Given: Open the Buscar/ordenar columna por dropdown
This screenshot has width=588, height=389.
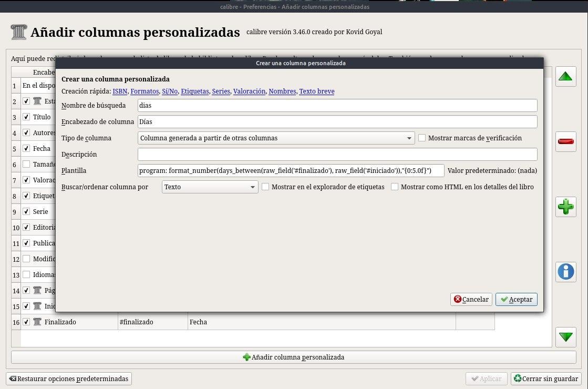Looking at the screenshot, I should point(210,187).
